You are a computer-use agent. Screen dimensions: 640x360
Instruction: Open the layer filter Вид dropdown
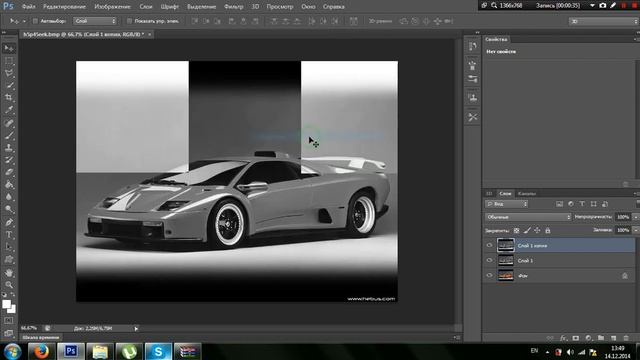point(507,204)
